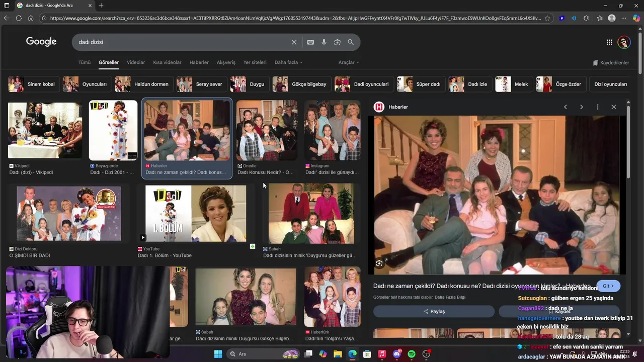This screenshot has height=362, width=644.
Task: Open Copilot sidebar in Edge
Action: pyautogui.click(x=636, y=18)
